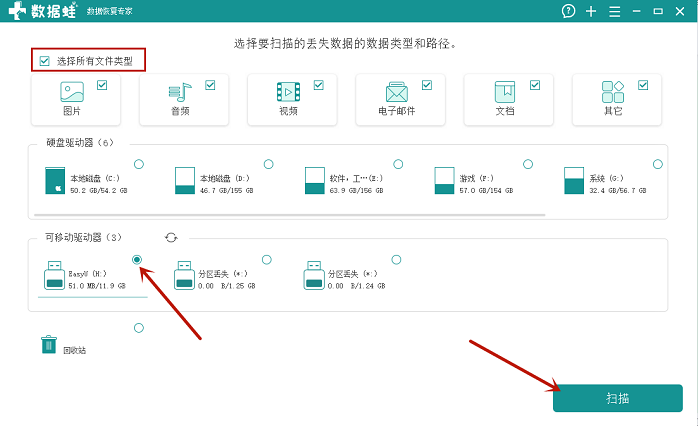Viewport: 698px width, 426px height.
Task: Click the 系统 (G:) drive icon
Action: coord(574,181)
